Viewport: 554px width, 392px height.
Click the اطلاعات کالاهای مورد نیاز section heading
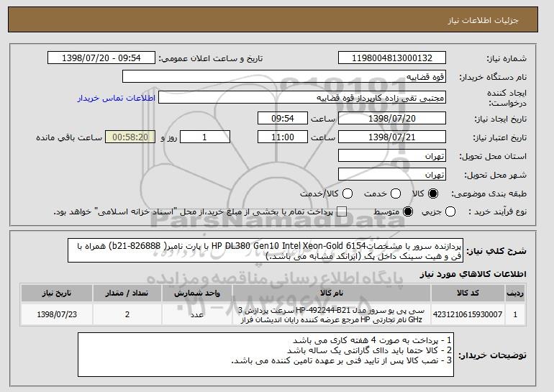tap(473, 274)
